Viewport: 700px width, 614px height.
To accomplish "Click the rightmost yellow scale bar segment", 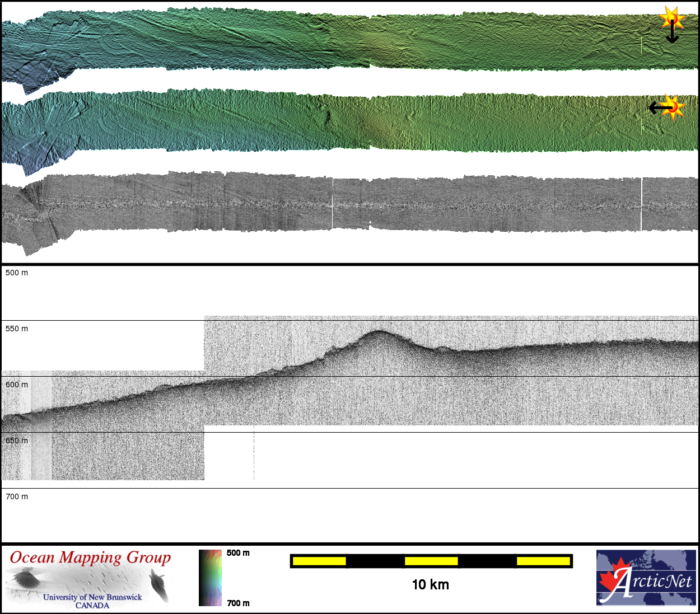I will (x=543, y=561).
